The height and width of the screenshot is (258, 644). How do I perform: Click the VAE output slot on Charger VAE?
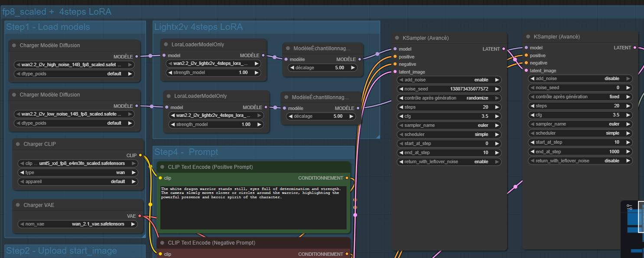[x=140, y=216]
